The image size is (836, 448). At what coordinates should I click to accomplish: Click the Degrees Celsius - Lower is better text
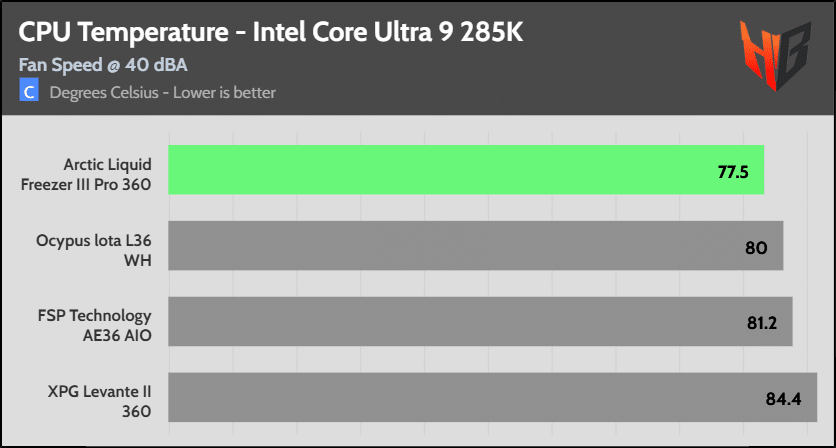pyautogui.click(x=163, y=92)
